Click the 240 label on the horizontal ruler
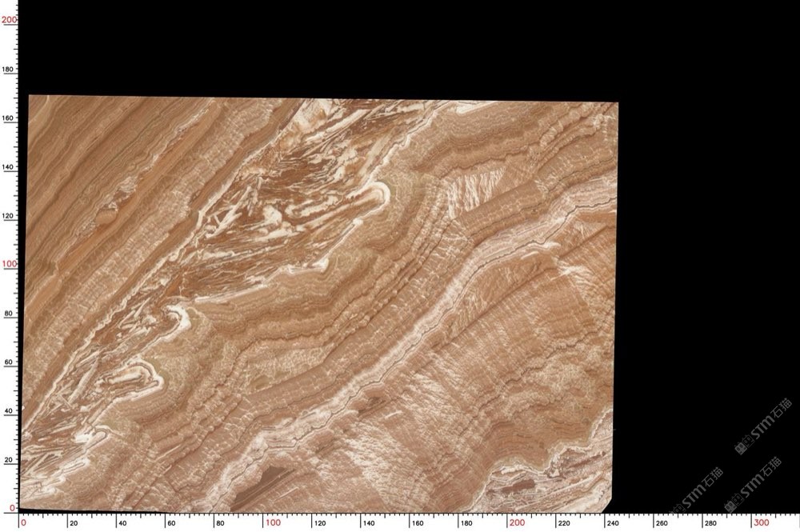Image resolution: width=800 pixels, height=532 pixels. coord(614,523)
